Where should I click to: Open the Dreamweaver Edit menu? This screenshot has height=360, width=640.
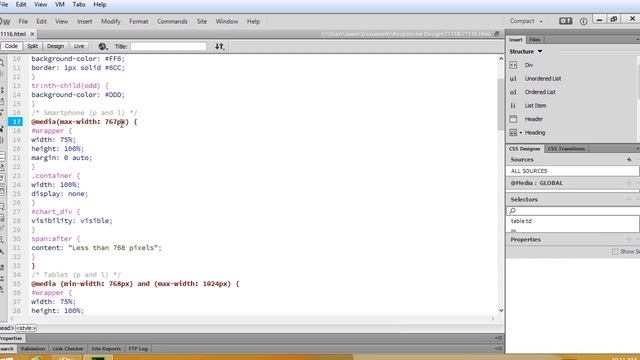41,21
